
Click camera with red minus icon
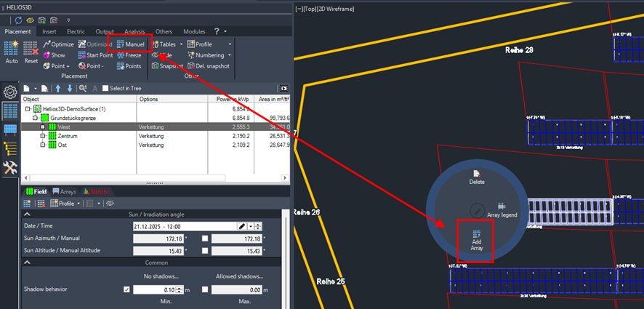click(54, 20)
